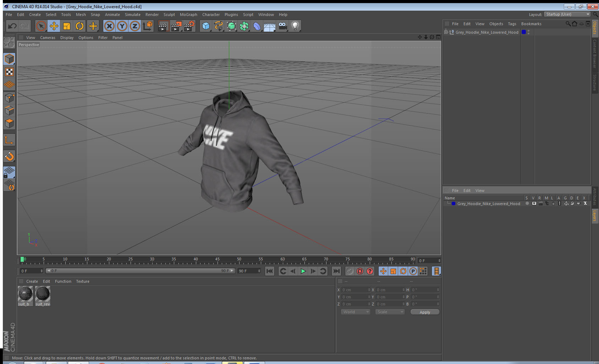This screenshot has width=599, height=364.
Task: Switch to Polygons mode
Action: point(9,123)
